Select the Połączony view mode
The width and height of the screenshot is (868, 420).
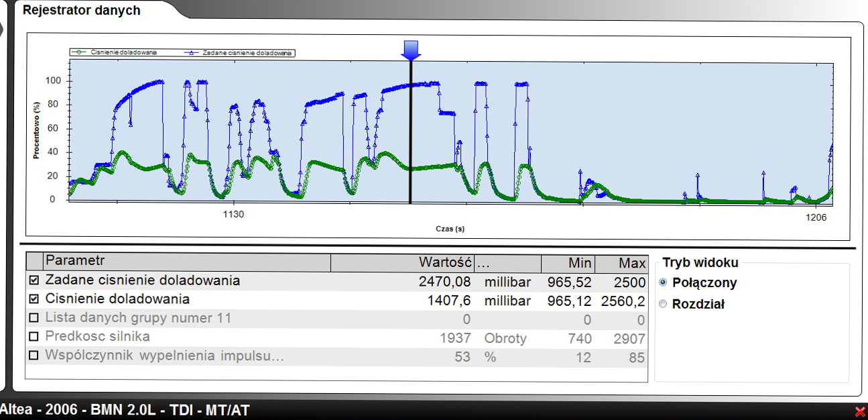tap(664, 282)
